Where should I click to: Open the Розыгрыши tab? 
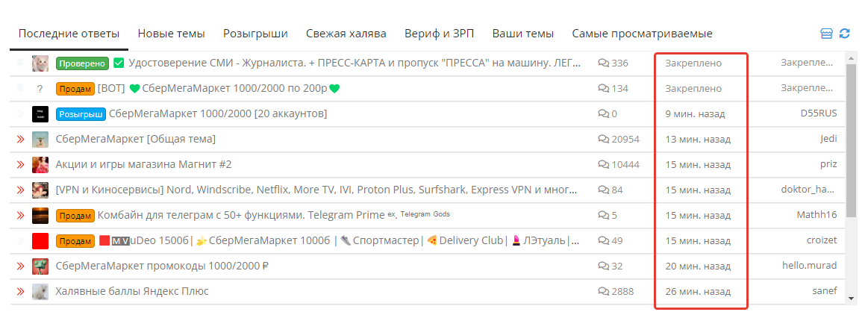(255, 34)
